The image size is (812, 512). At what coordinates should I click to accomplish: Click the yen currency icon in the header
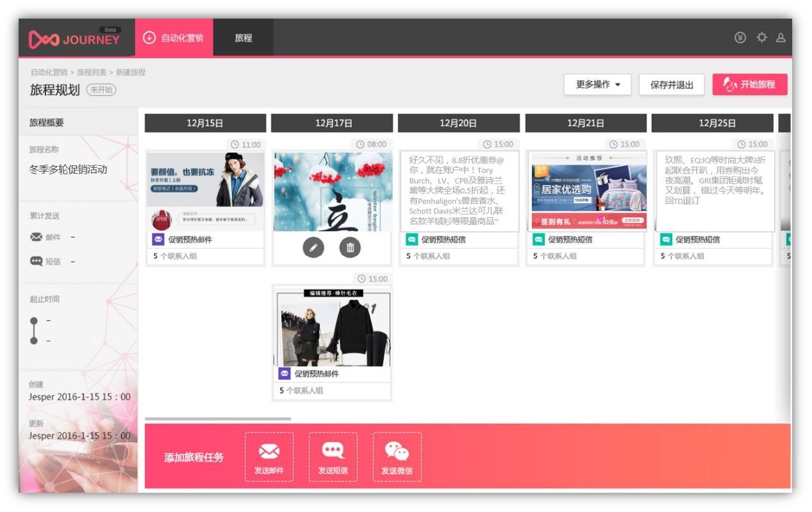740,37
